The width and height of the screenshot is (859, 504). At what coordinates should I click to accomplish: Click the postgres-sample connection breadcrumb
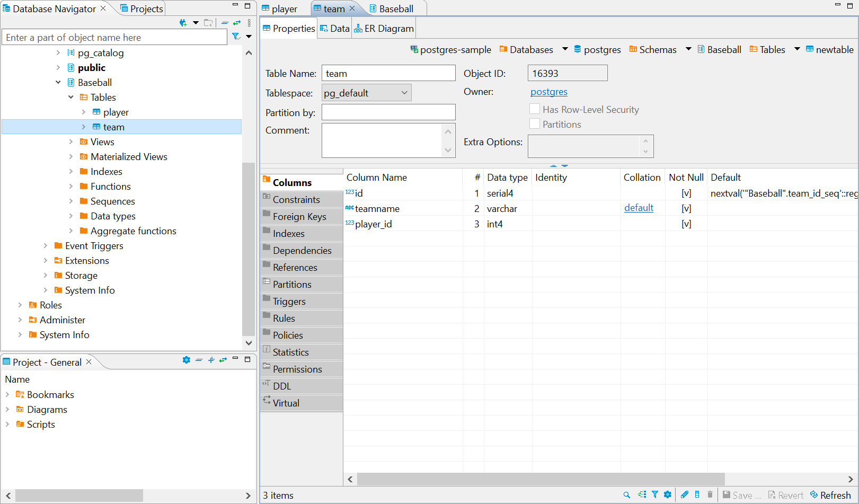[x=451, y=49]
